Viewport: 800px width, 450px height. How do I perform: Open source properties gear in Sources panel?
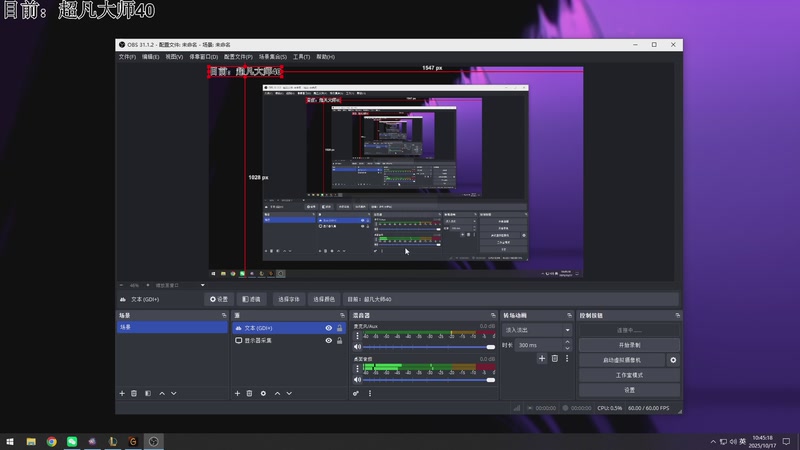pyautogui.click(x=263, y=393)
